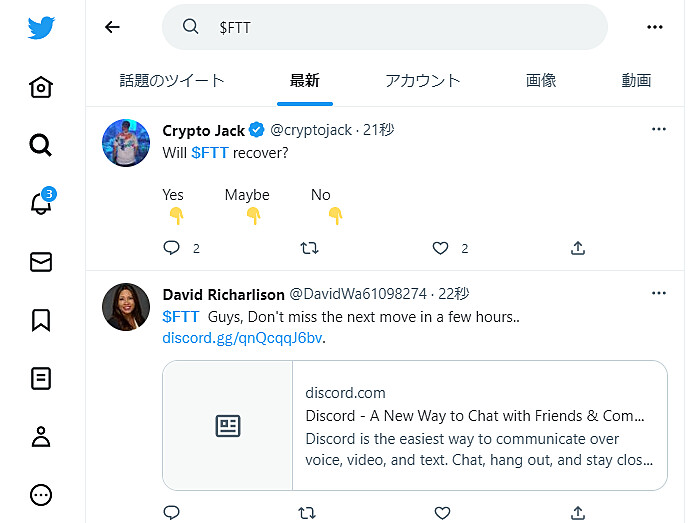Open the discord.gg/qnQcqqJ6bv link
This screenshot has height=523, width=693.
point(242,338)
